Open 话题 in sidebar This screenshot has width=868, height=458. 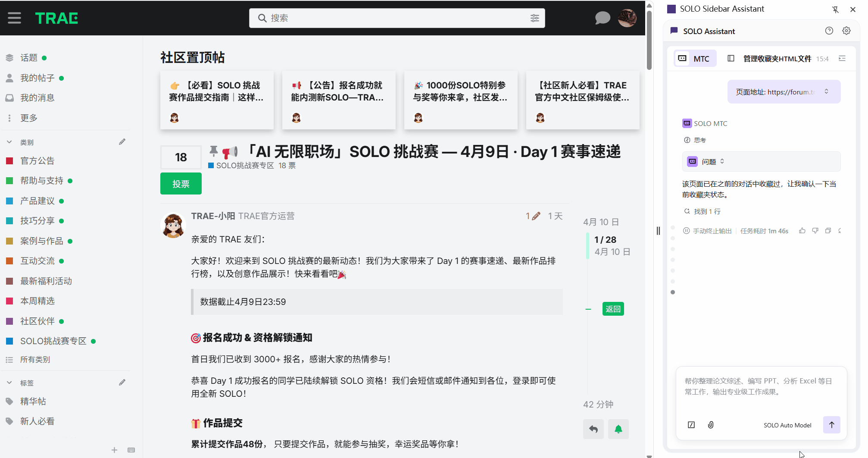[x=28, y=58]
